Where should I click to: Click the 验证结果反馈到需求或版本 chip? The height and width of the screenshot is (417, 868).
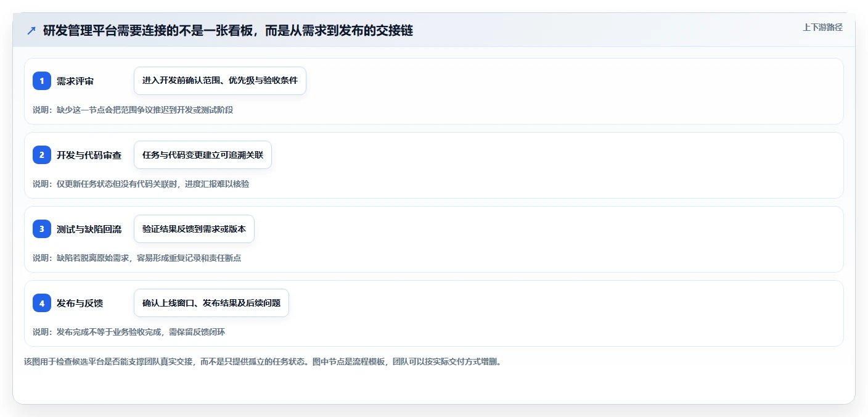tap(194, 229)
